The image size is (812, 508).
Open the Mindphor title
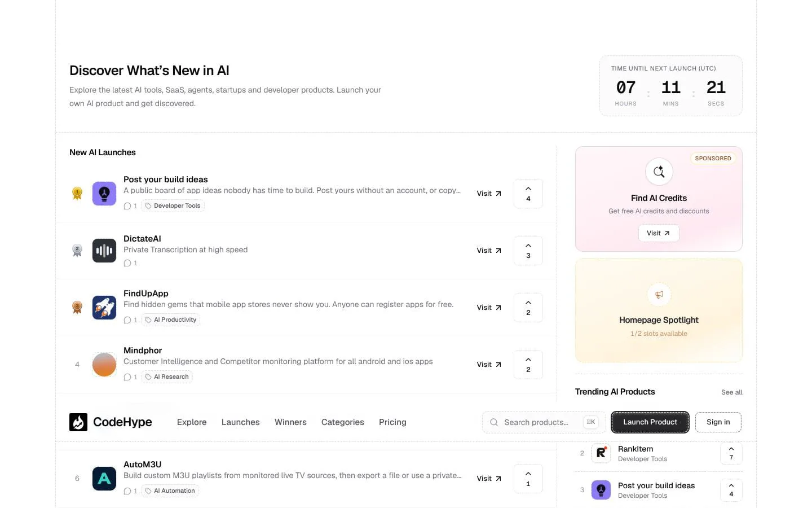[143, 351]
